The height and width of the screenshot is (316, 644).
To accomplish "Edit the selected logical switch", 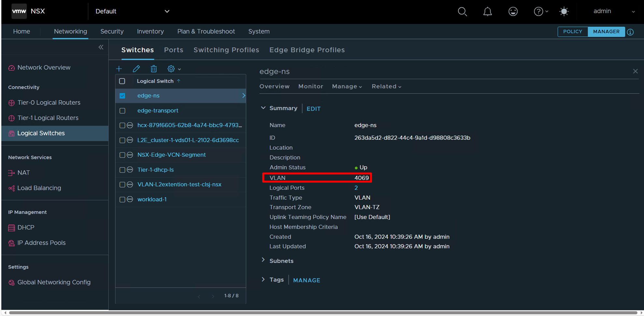I will 136,69.
